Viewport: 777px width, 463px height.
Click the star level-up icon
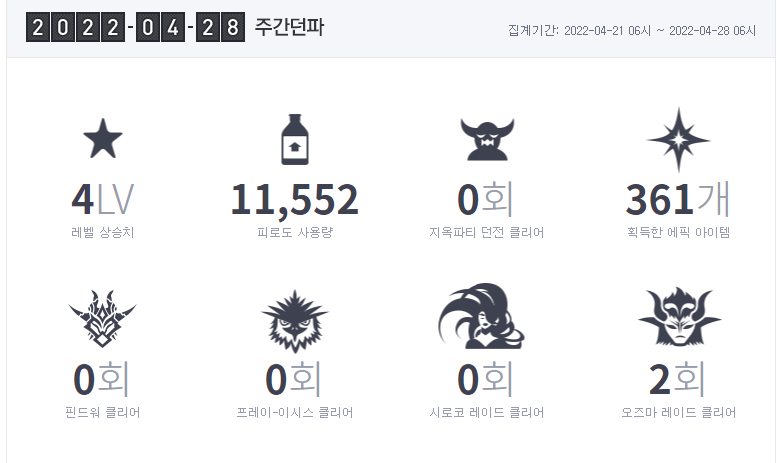(x=103, y=138)
